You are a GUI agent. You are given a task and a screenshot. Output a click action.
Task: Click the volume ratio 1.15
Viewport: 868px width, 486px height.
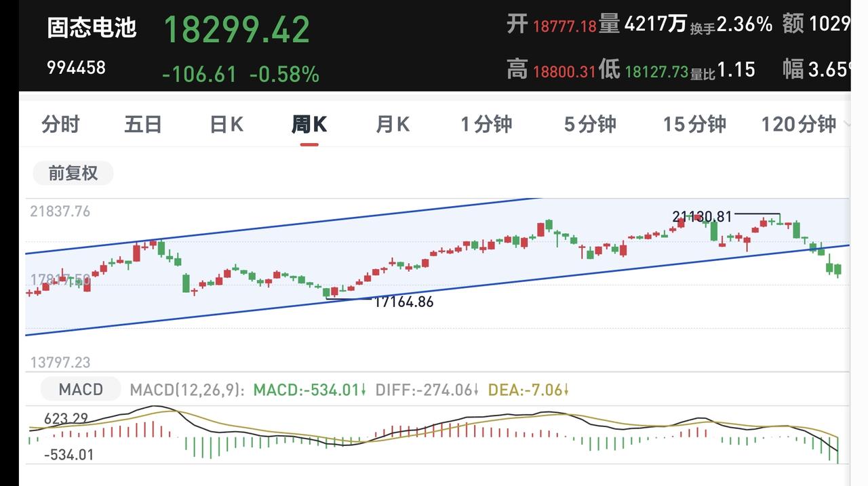tap(736, 69)
